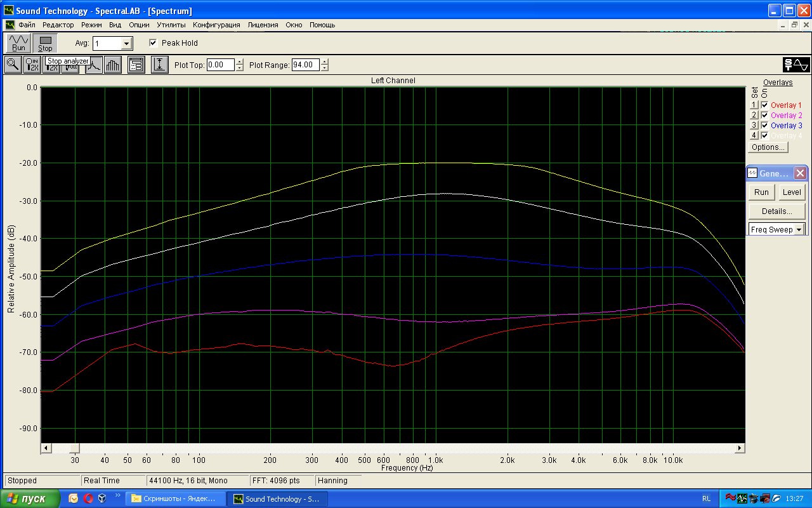The image size is (812, 508).
Task: Click the zoom in 2X icon
Action: [x=32, y=65]
